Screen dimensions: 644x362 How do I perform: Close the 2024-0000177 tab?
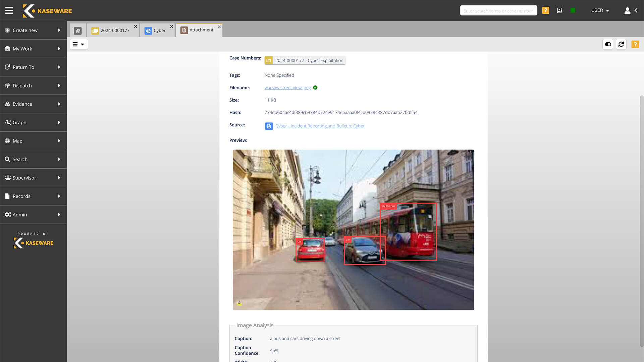coord(136,26)
